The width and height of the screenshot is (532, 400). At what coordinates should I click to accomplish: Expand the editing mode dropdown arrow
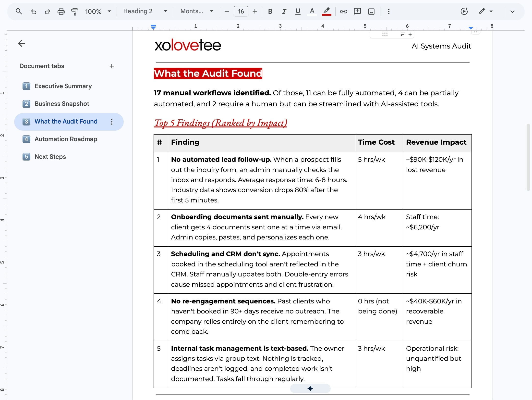pos(491,11)
